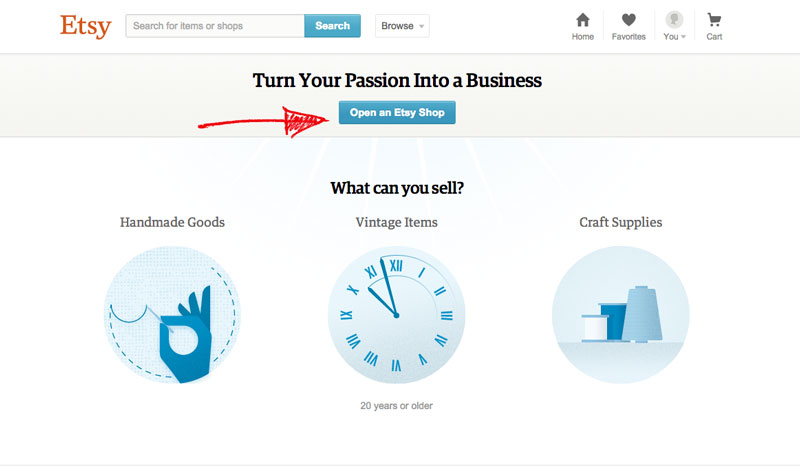Open the shopping Cart icon
This screenshot has height=470, width=800.
[x=714, y=19]
